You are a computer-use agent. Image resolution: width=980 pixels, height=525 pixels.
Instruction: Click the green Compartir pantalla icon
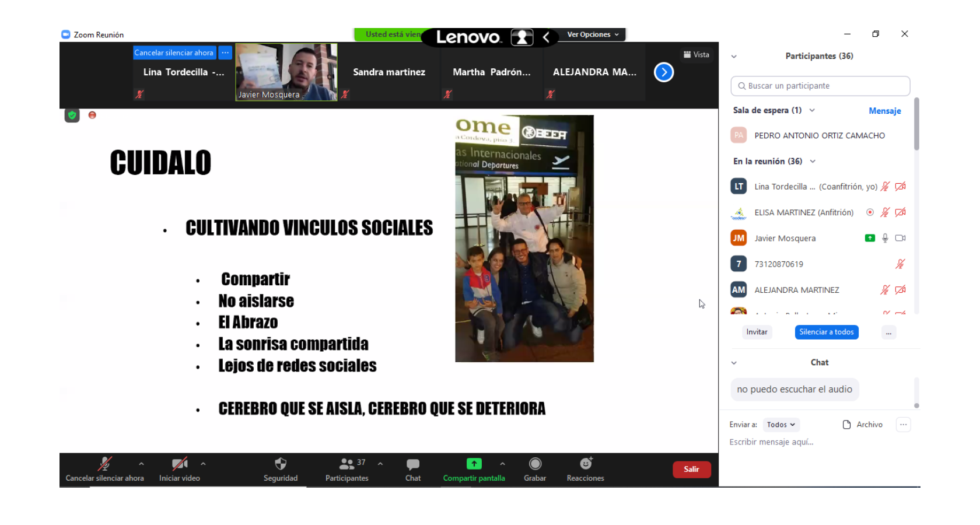click(x=474, y=464)
